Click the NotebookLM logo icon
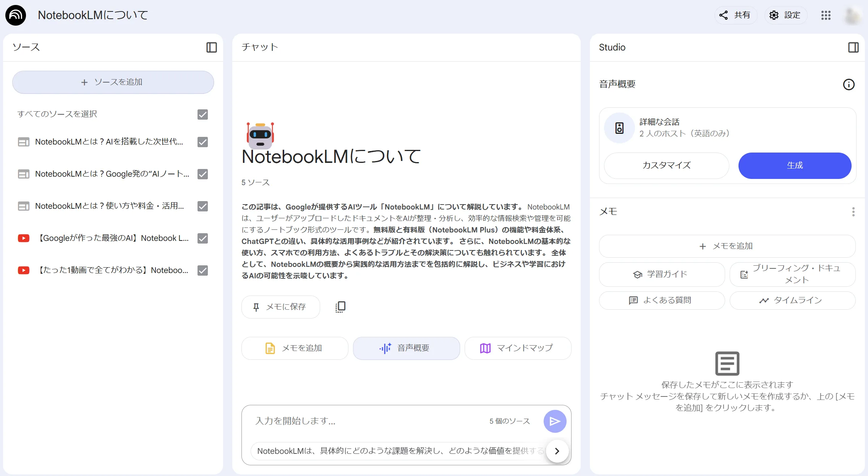 (x=16, y=15)
